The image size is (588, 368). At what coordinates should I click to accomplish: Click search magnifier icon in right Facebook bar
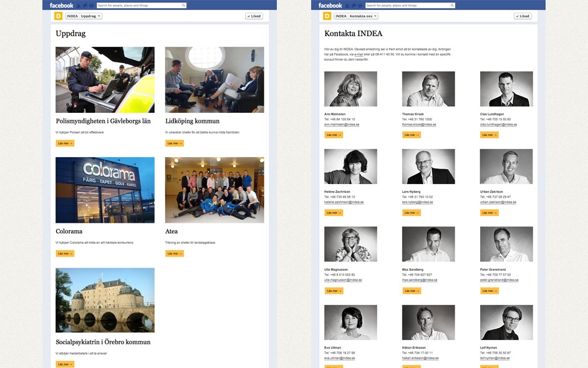(x=452, y=5)
